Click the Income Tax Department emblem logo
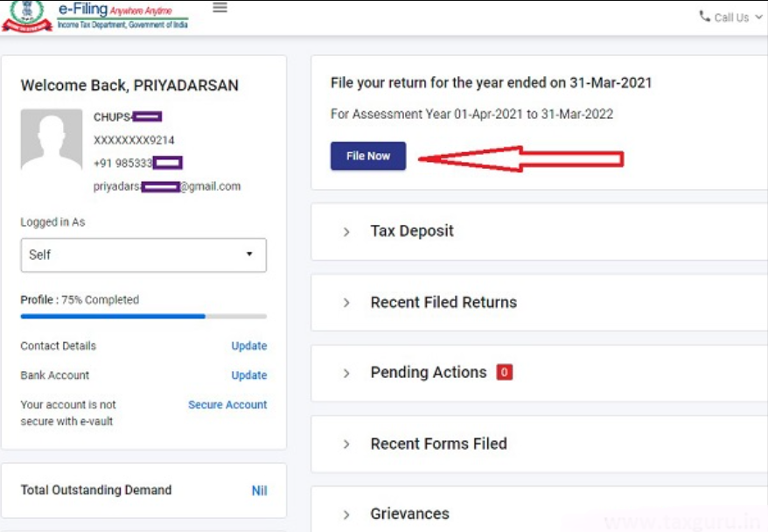Screen dimensions: 768x532 27,16
